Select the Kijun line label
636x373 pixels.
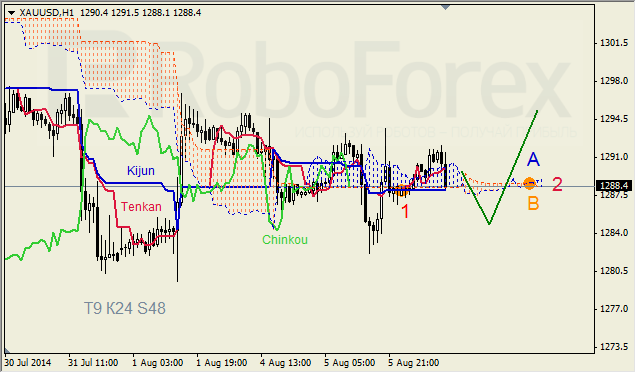coord(141,171)
